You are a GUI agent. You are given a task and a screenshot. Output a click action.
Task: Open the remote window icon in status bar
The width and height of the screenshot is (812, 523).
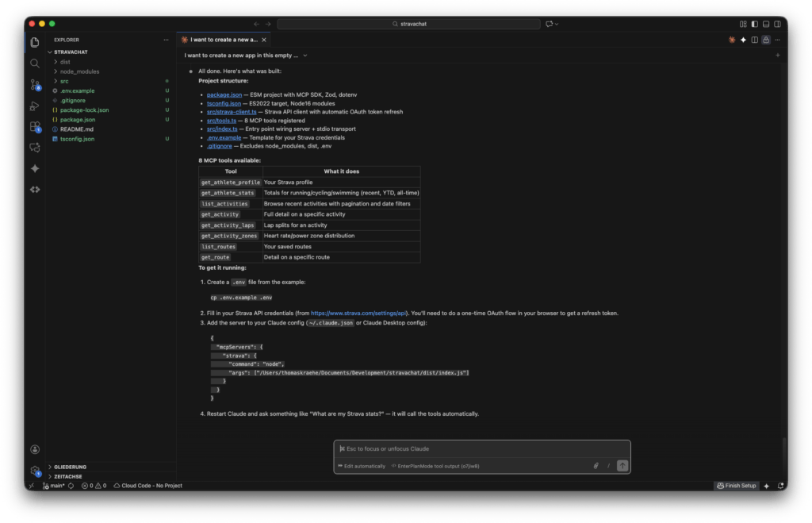point(32,486)
